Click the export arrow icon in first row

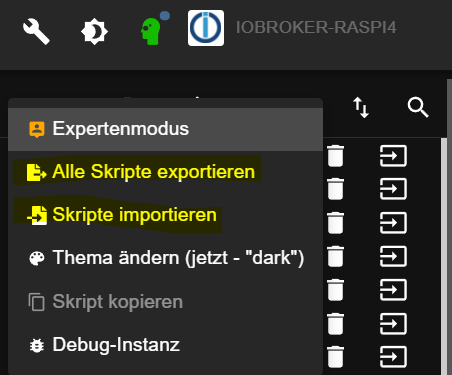[x=393, y=156]
